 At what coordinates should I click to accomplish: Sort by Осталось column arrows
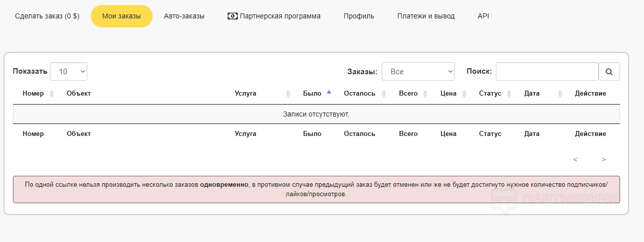(x=384, y=94)
